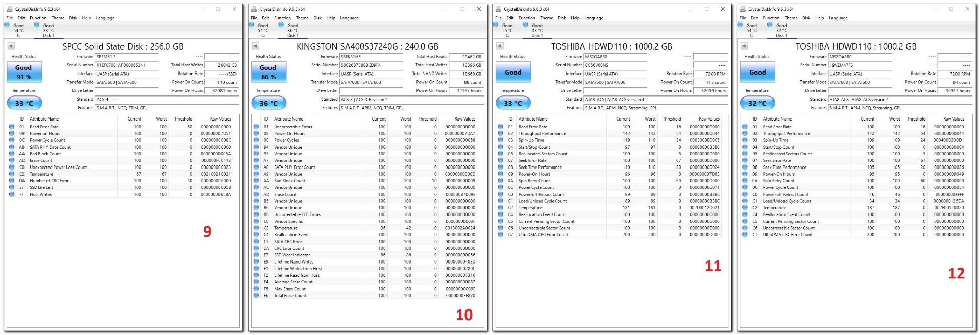980x335 pixels.
Task: Click the previous-disk arrow in the Toshiba 32 °C window
Action: 744,46
